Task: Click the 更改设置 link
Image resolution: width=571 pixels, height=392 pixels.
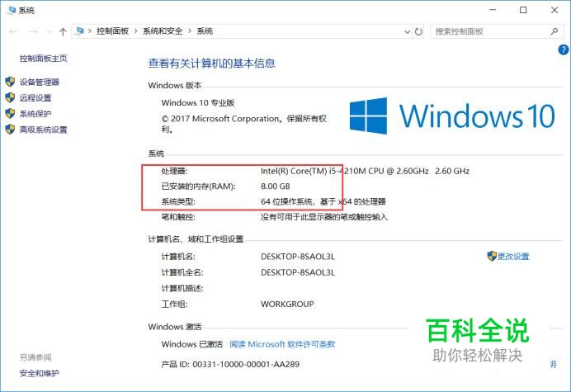Action: (513, 257)
